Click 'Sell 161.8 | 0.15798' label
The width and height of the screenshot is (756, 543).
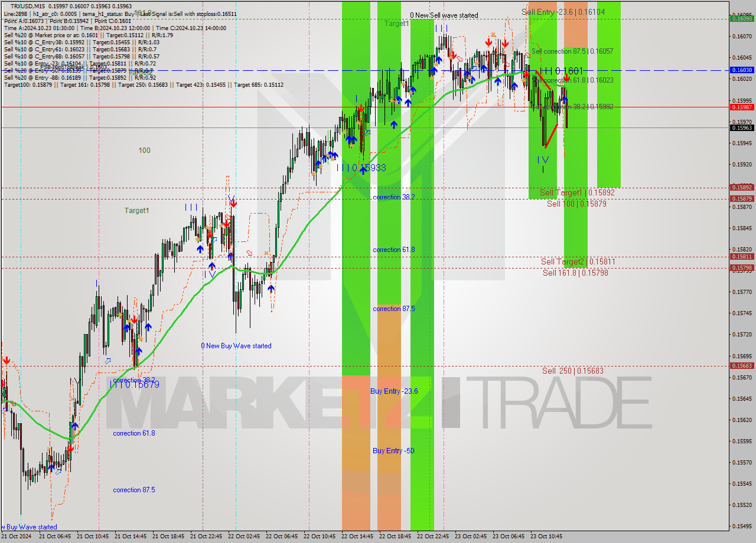[575, 273]
